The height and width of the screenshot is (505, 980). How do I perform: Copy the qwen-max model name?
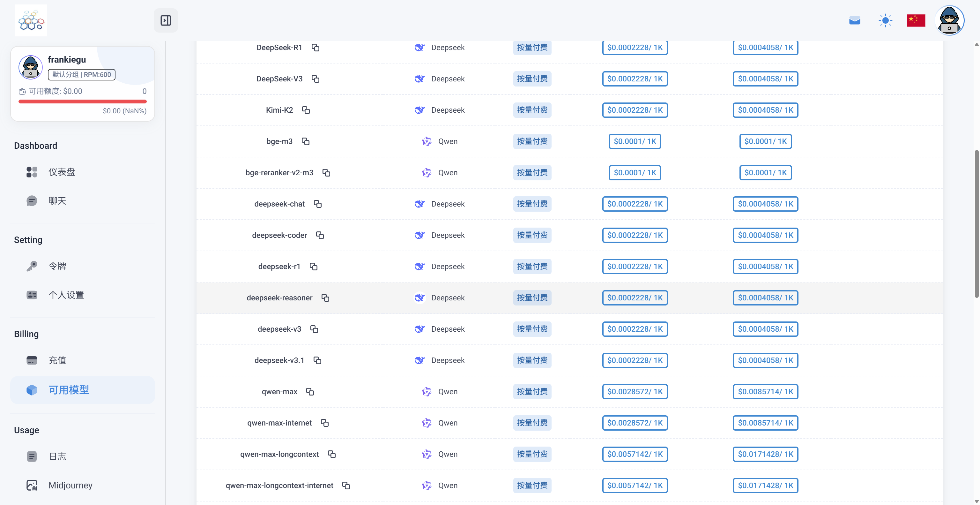click(x=310, y=392)
